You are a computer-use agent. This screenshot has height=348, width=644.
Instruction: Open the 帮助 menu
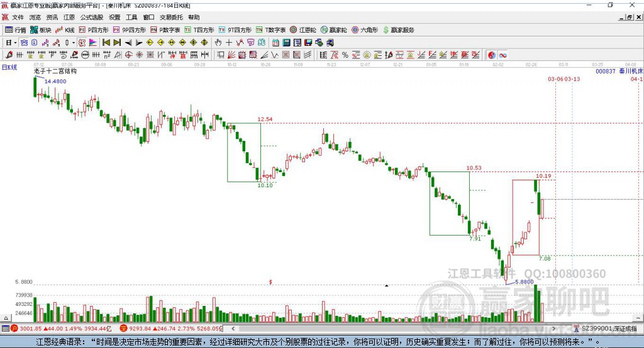coord(194,17)
